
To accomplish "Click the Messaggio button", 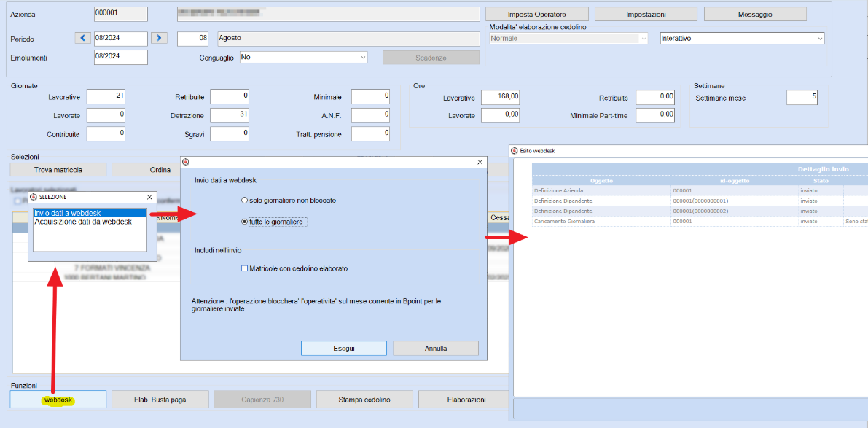I will tap(755, 15).
